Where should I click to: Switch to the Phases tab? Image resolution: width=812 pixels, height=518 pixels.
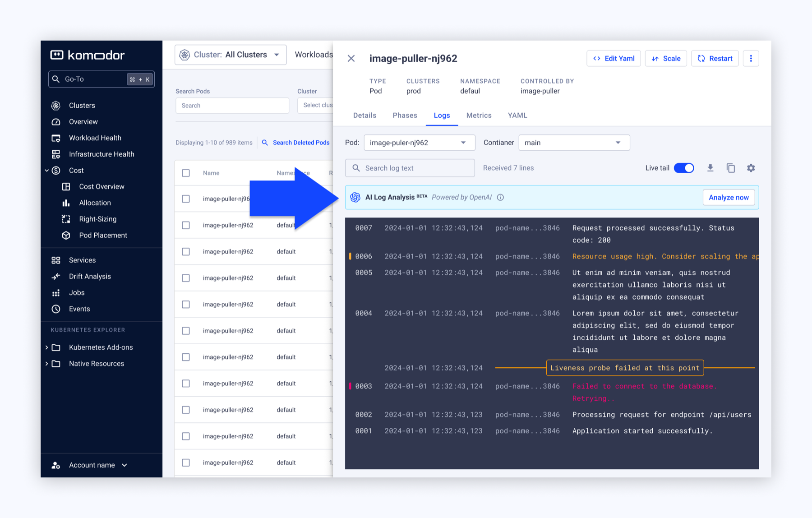(x=405, y=116)
